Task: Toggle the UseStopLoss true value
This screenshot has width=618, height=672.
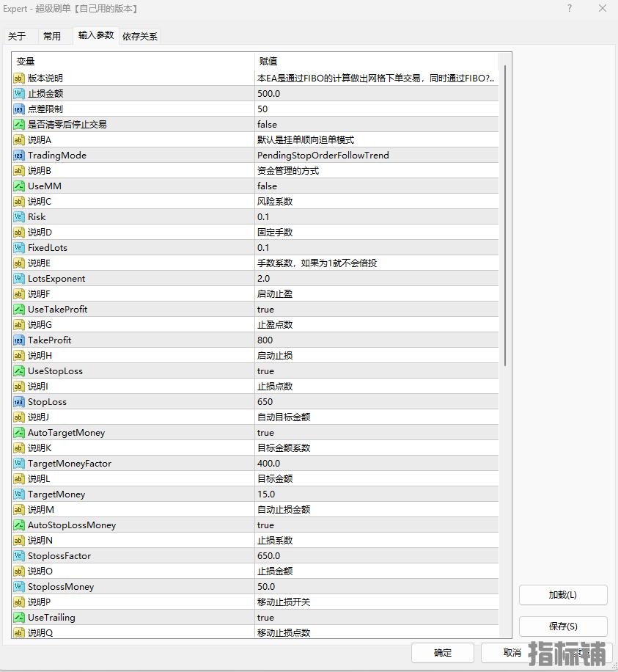Action: click(x=375, y=370)
